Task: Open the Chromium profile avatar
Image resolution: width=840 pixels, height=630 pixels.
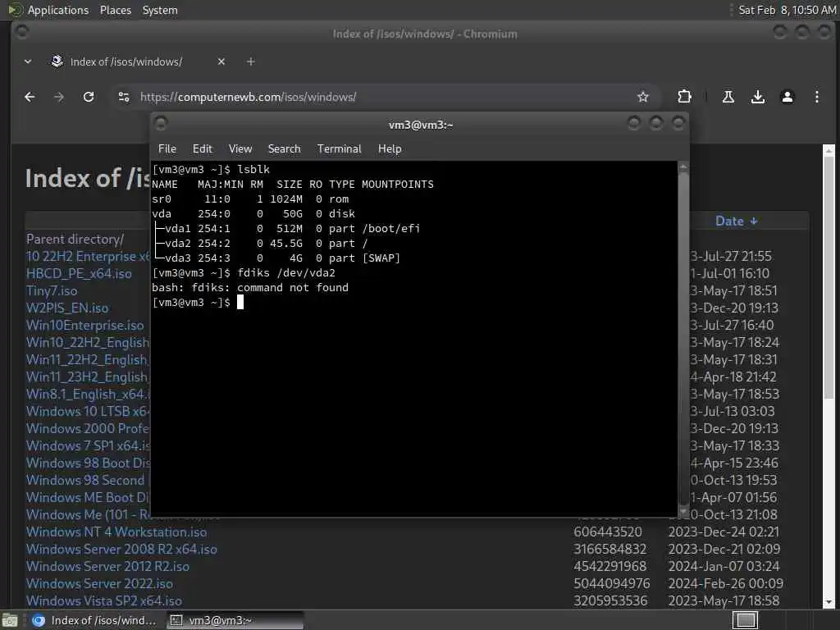Action: click(787, 97)
